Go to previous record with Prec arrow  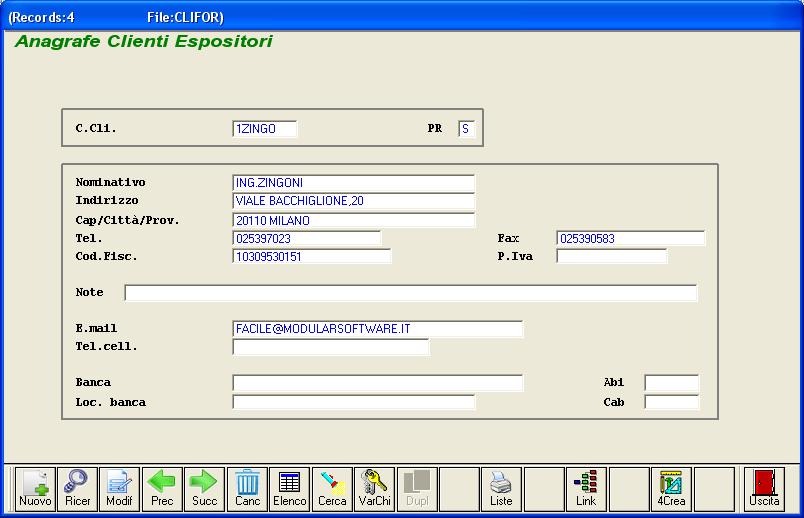click(162, 489)
